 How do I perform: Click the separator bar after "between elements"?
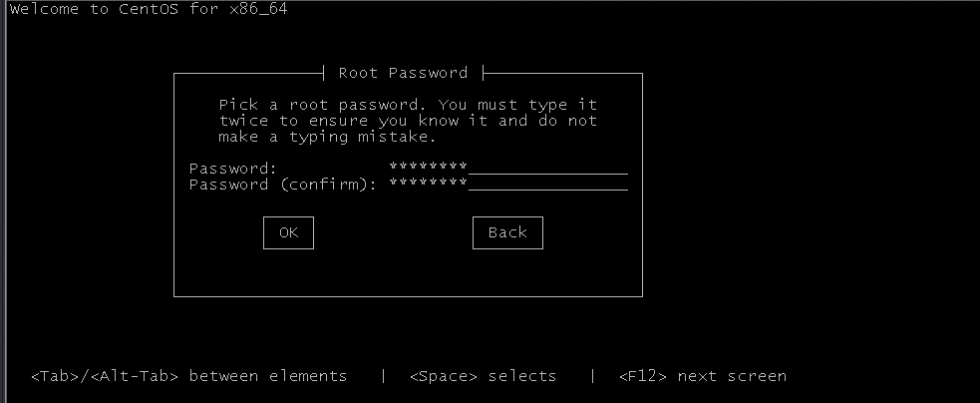[x=383, y=376]
